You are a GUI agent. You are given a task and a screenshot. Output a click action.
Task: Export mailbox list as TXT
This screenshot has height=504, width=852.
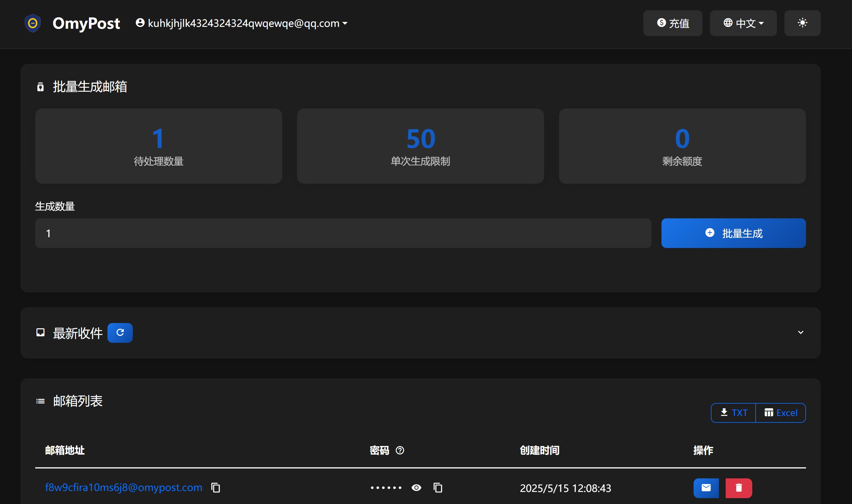click(733, 413)
